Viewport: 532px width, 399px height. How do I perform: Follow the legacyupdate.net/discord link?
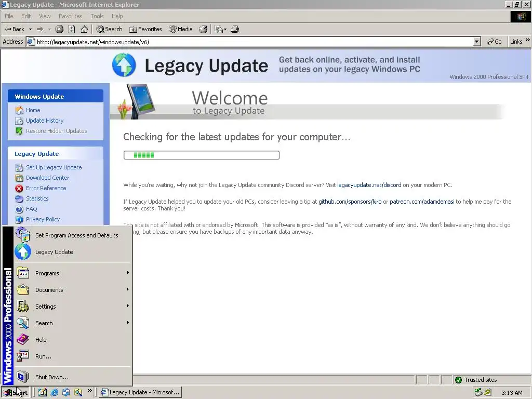369,185
